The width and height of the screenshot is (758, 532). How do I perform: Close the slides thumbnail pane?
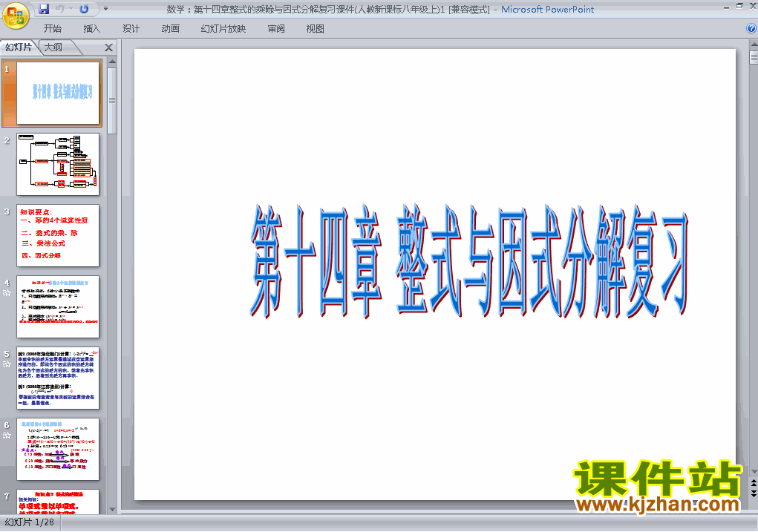tap(108, 47)
